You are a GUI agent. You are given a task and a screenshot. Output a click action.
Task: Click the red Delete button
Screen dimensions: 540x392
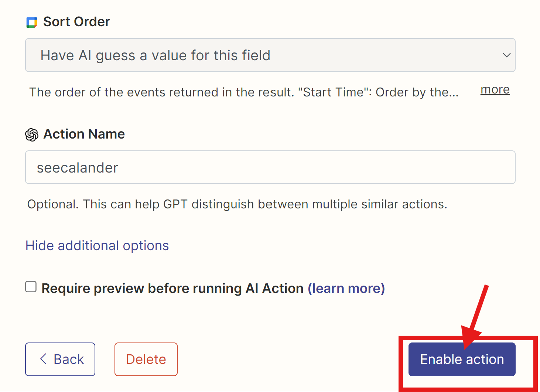(146, 359)
